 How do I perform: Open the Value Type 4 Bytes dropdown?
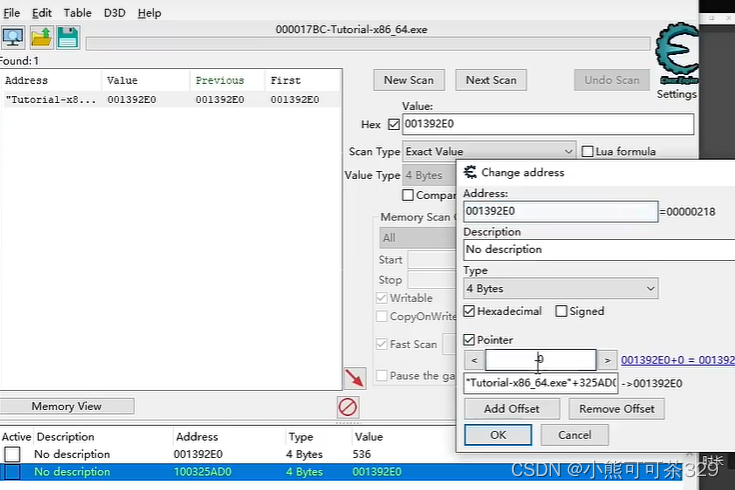coord(429,175)
